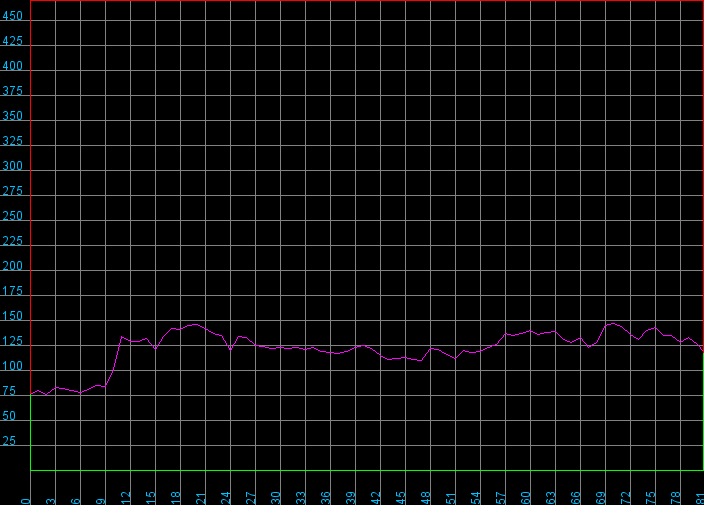Select the 66 label on the horizontal axis
The width and height of the screenshot is (704, 505).
tap(576, 498)
